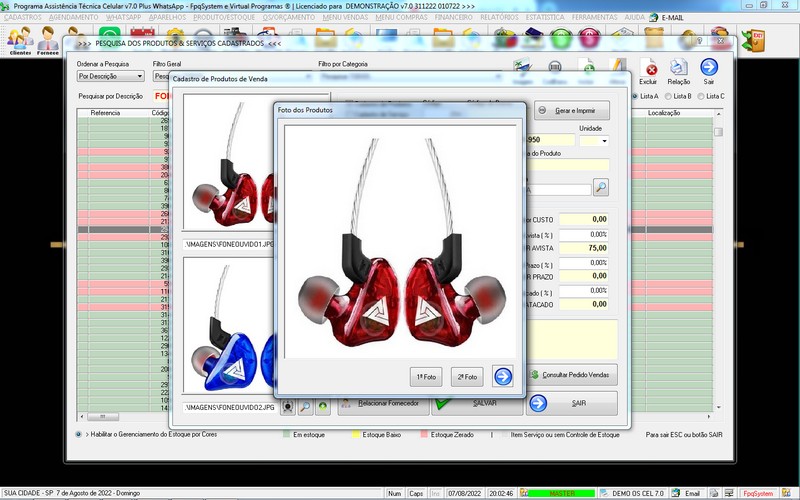Click the large red earphones photo

[x=400, y=242]
